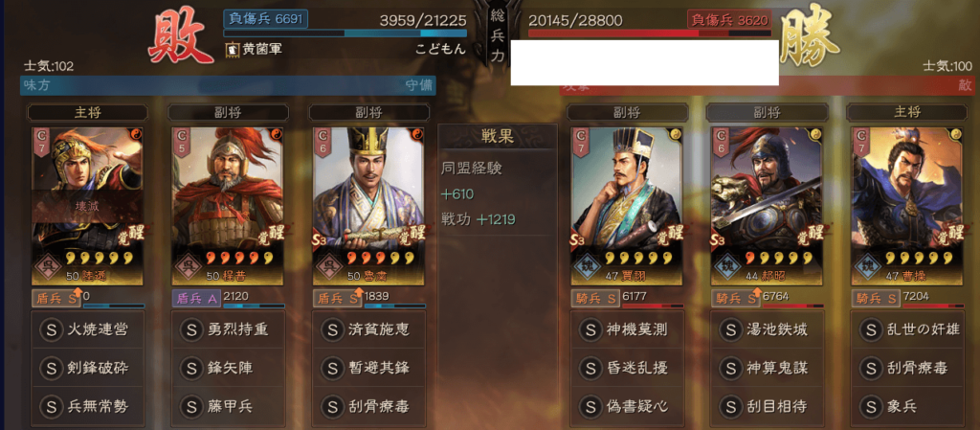Open 賈詡 general portrait card

coord(627,206)
